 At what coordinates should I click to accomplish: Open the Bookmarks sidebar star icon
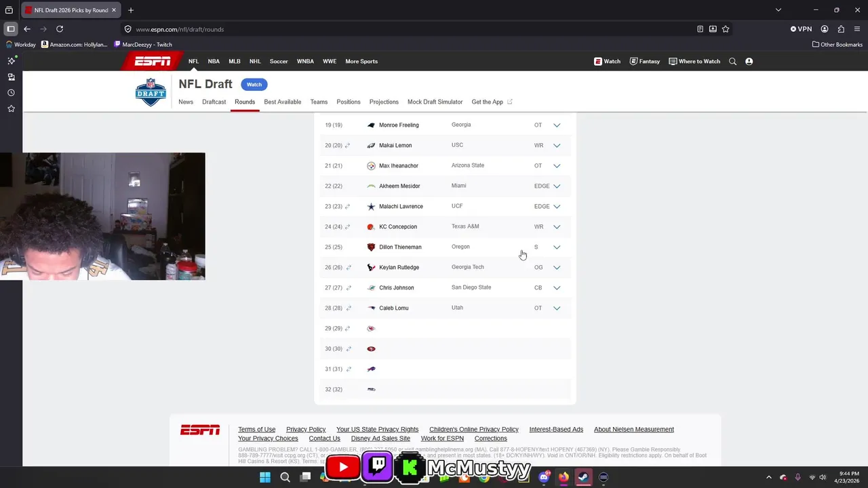[x=11, y=108]
